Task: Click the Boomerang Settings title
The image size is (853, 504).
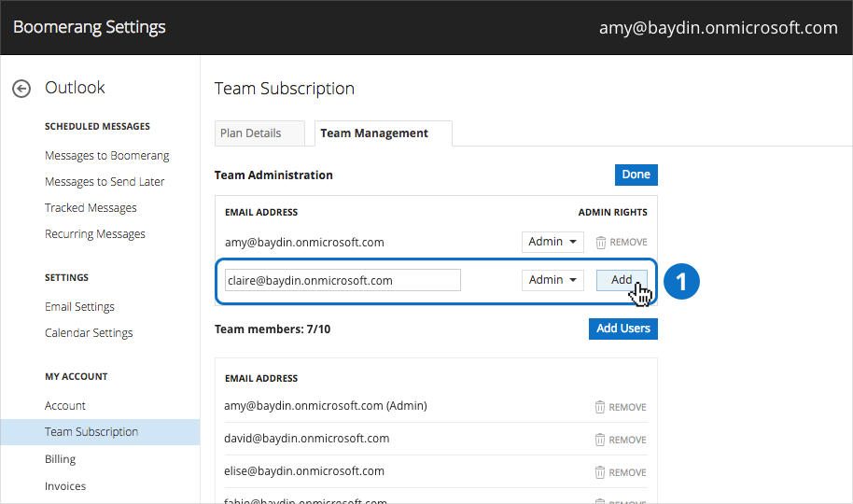Action: 90,27
